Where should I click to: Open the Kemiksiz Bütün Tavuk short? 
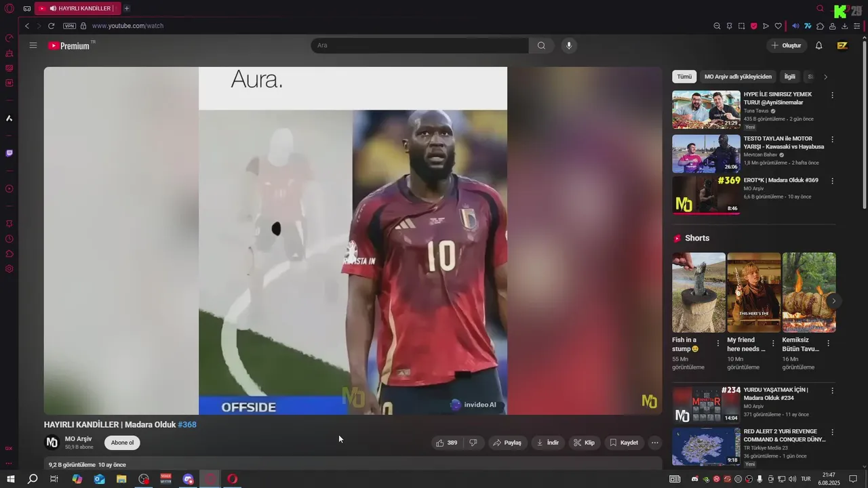point(809,293)
